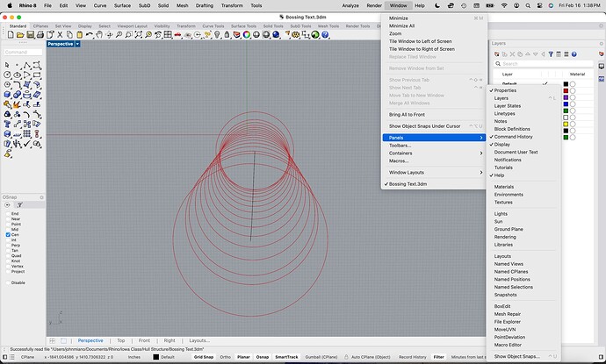The image size is (606, 364).
Task: Click the Layers panel filter funnel icon
Action: point(551,54)
